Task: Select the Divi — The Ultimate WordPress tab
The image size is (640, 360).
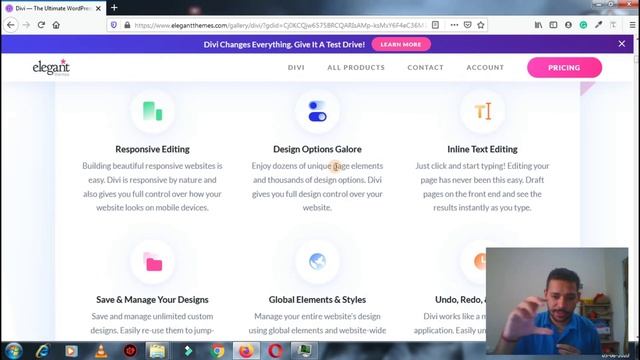Action: click(53, 8)
